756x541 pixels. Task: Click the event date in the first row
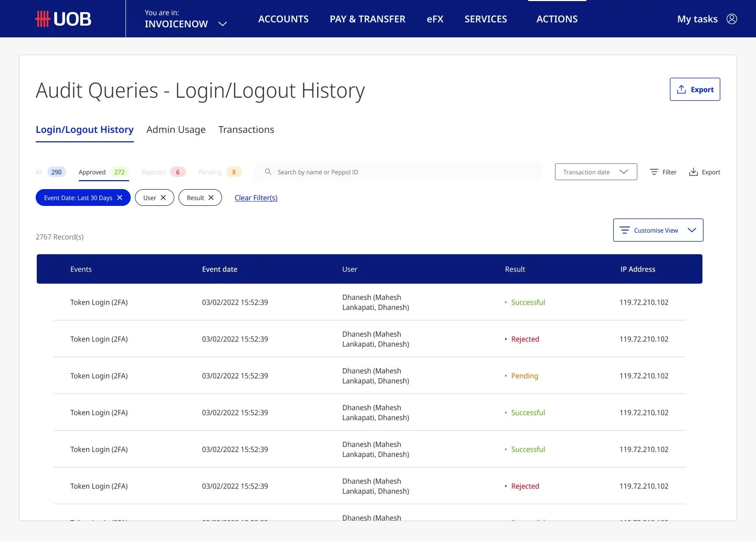pyautogui.click(x=235, y=302)
